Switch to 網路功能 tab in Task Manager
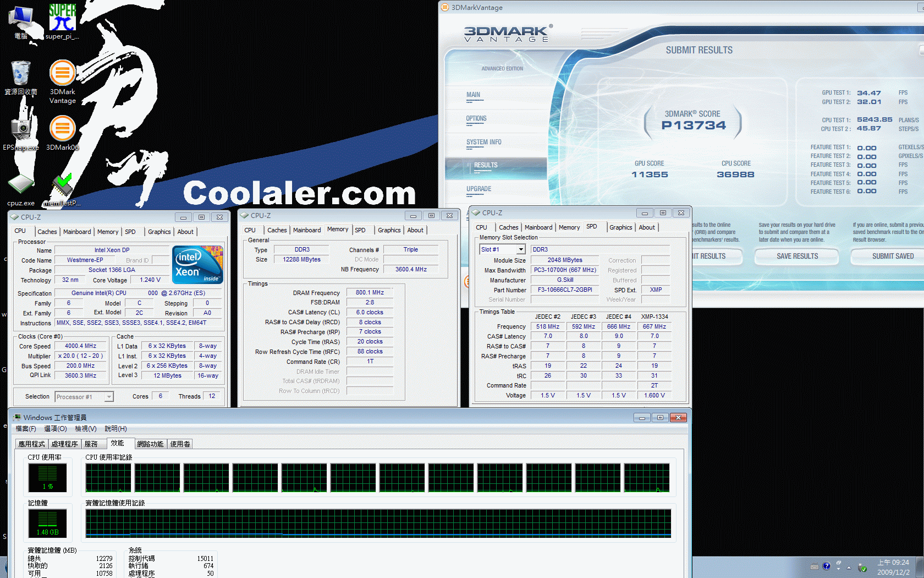924x578 pixels. tap(151, 444)
